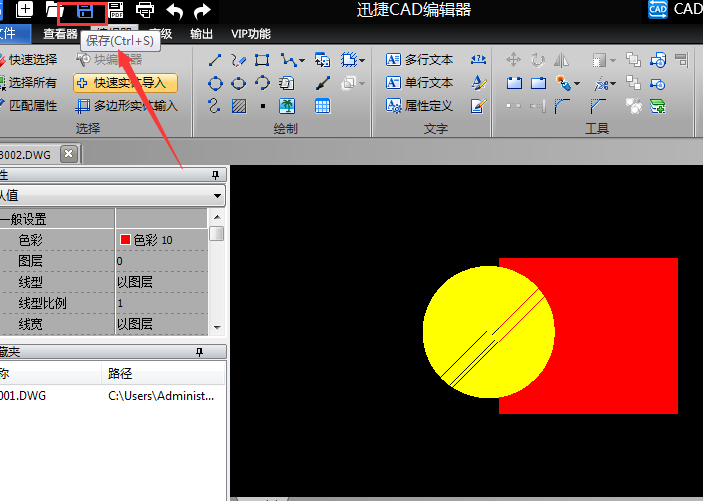Insert Multiline Text (多行文本)
This screenshot has width=703, height=501.
(419, 59)
